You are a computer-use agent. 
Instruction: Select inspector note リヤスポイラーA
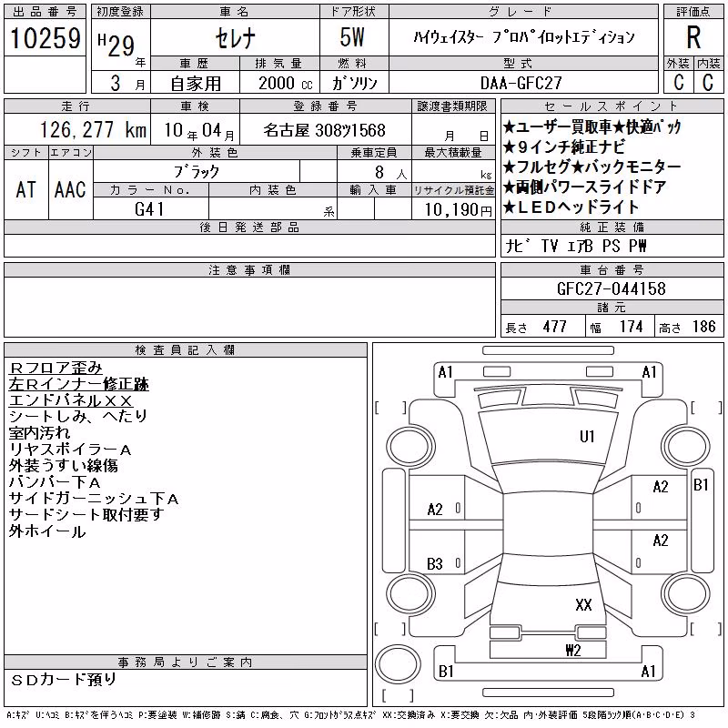pyautogui.click(x=70, y=450)
